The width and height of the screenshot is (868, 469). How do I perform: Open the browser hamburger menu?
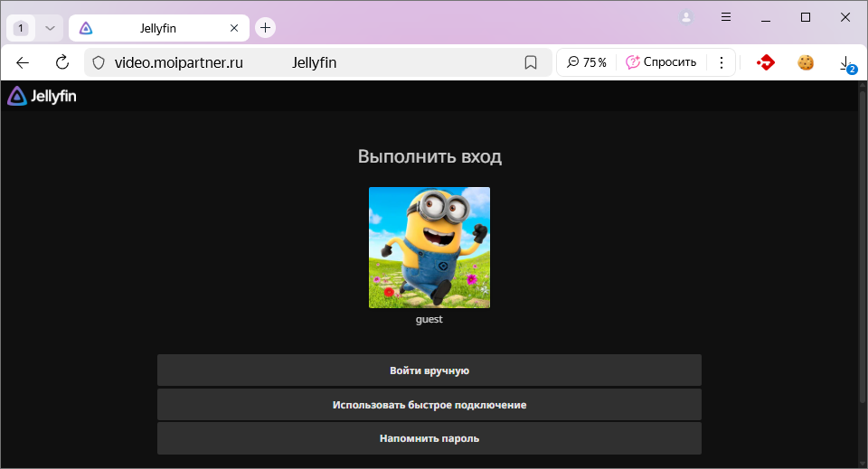click(x=726, y=17)
